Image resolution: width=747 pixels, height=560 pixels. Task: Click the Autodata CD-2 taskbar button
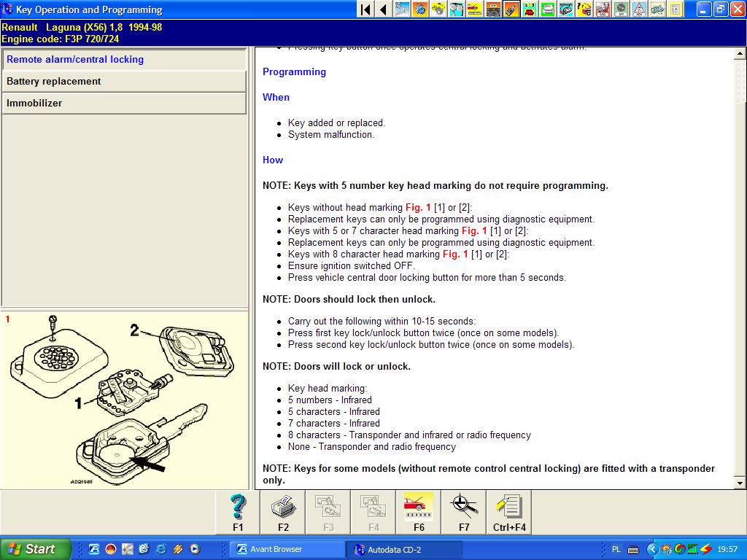pyautogui.click(x=405, y=550)
